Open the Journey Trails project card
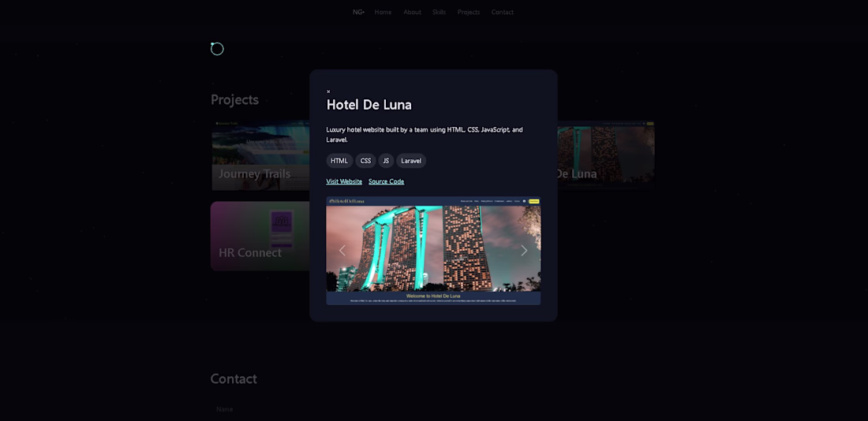The height and width of the screenshot is (421, 868). pyautogui.click(x=260, y=155)
